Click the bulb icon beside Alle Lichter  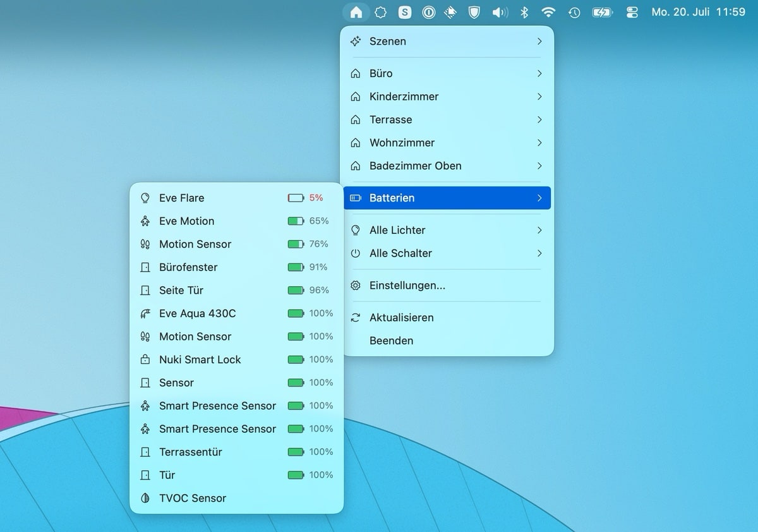pyautogui.click(x=356, y=230)
